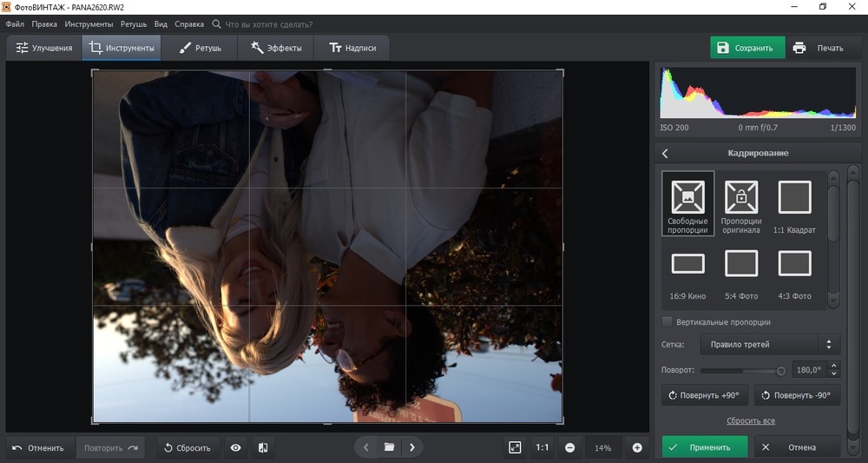Open the Сетка dropdown (Правило третей)

769,345
